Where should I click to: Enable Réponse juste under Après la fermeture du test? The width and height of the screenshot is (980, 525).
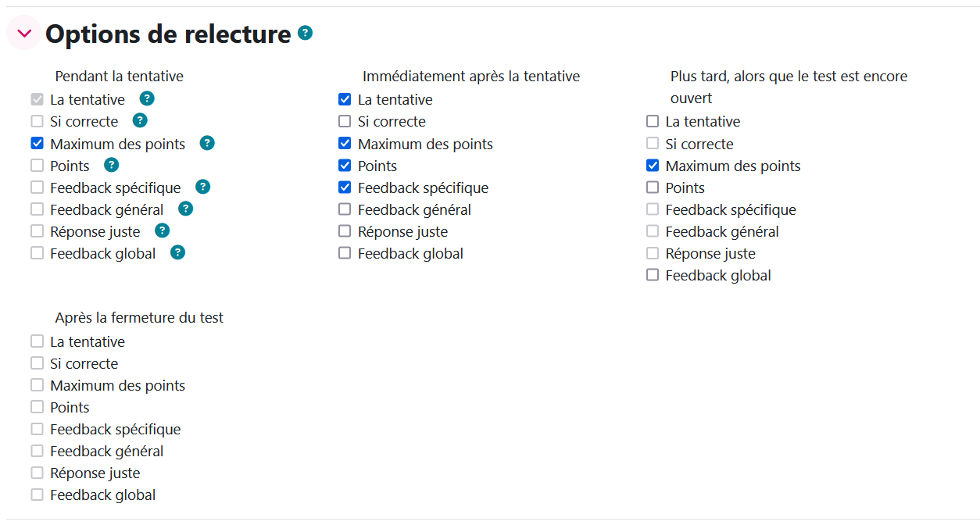[37, 473]
